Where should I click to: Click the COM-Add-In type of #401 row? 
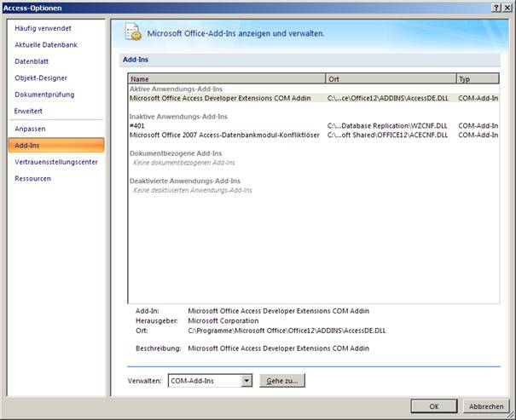[x=478, y=125]
